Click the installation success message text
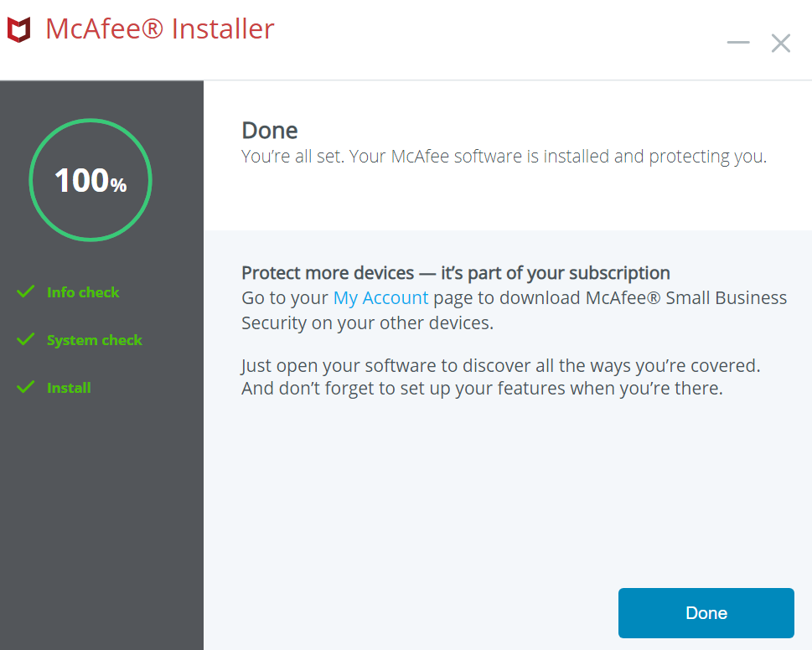This screenshot has height=650, width=812. coord(503,156)
